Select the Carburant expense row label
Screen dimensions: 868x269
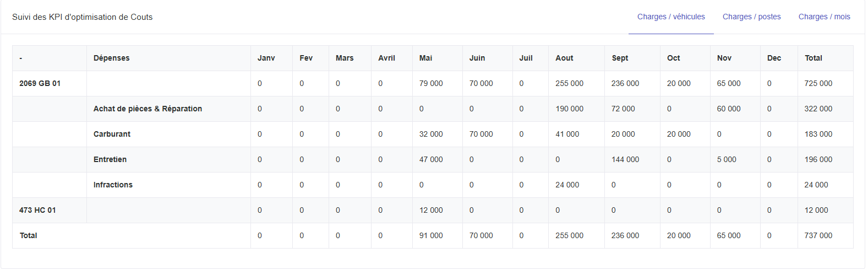(x=112, y=134)
